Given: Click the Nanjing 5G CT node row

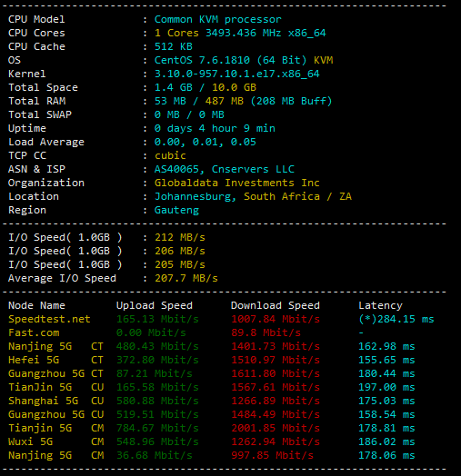Looking at the screenshot, I should (212, 347).
